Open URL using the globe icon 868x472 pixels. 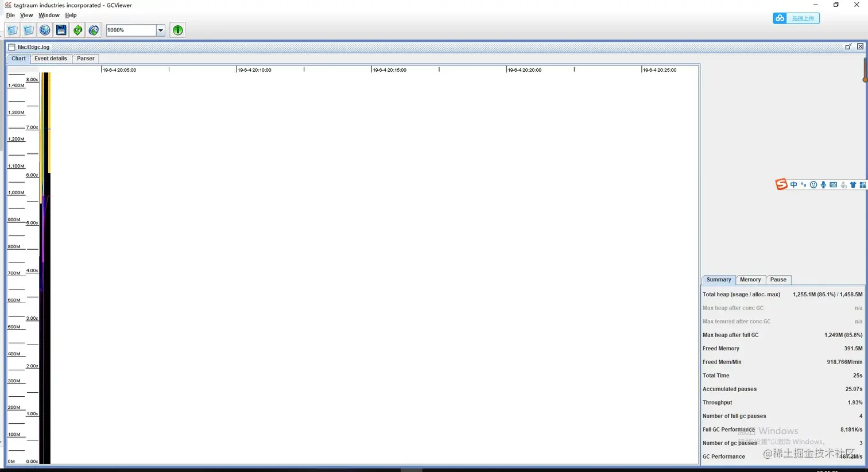click(x=45, y=30)
